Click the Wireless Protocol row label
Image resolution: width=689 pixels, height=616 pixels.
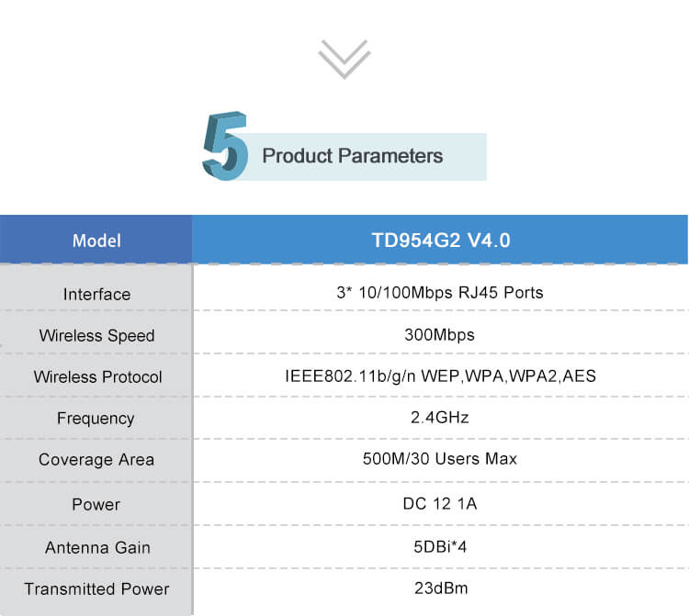(97, 376)
